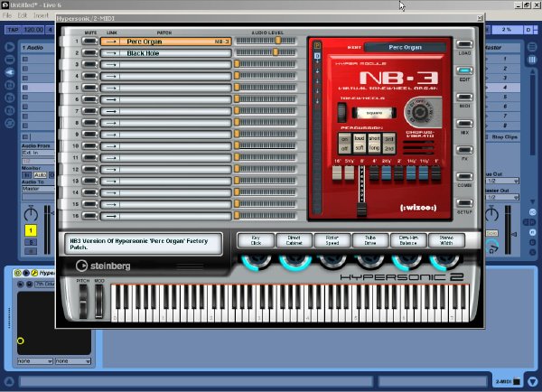Toggle percussion 3rd/2nd switch
542x392 pixels.
tap(389, 144)
